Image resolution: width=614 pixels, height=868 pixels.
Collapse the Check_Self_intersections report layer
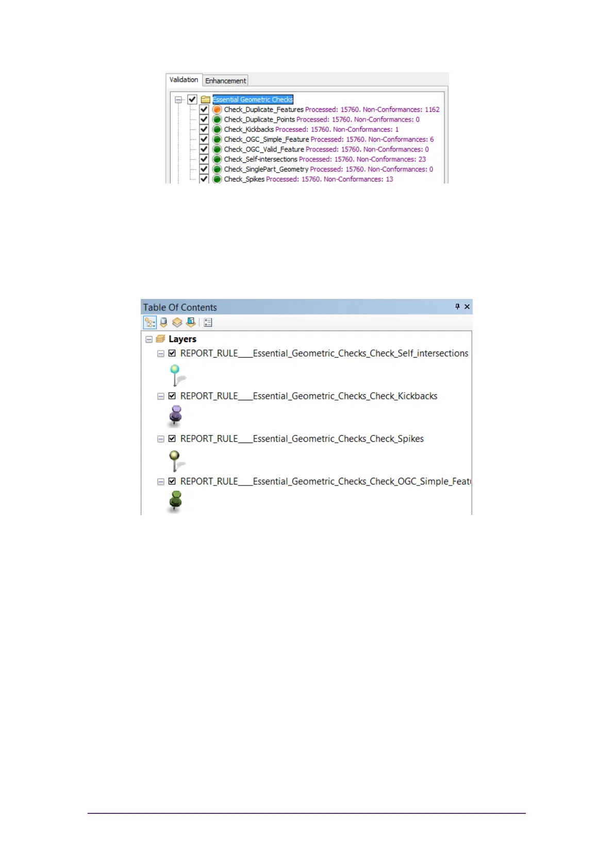[x=161, y=354]
